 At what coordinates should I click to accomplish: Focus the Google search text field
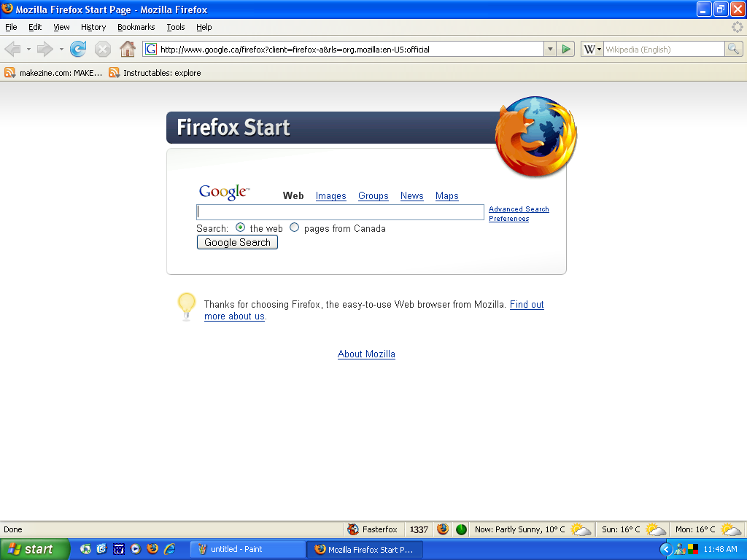pyautogui.click(x=340, y=212)
